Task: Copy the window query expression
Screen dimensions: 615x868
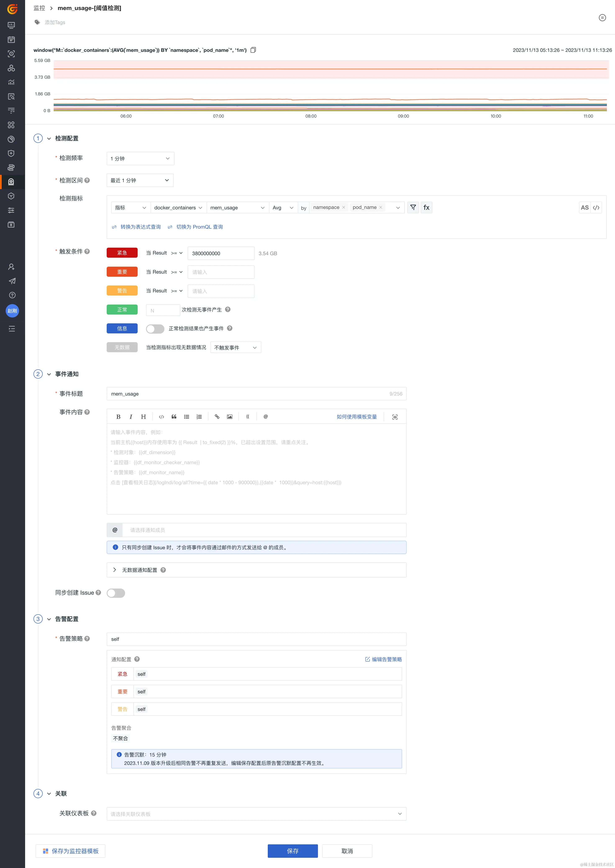Action: click(253, 50)
